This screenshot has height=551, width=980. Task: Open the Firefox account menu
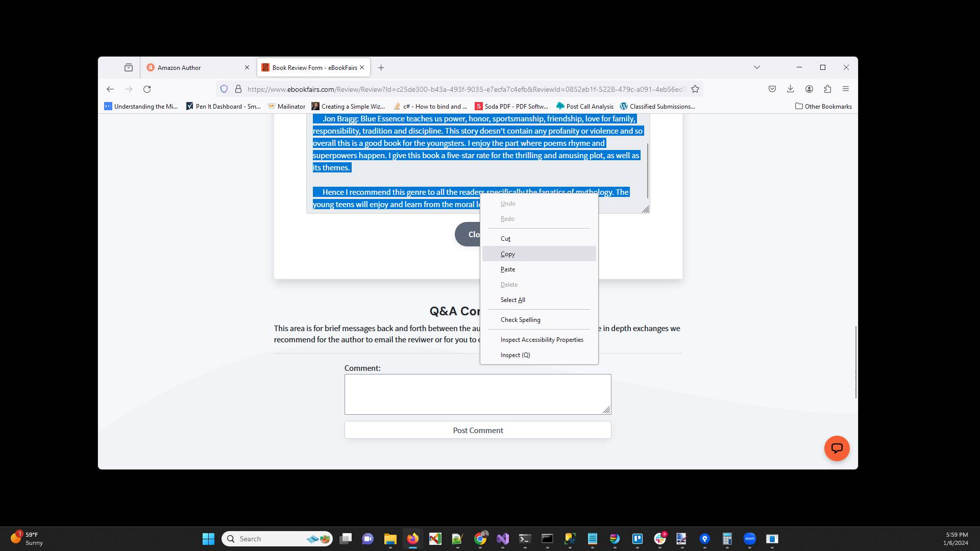809,89
